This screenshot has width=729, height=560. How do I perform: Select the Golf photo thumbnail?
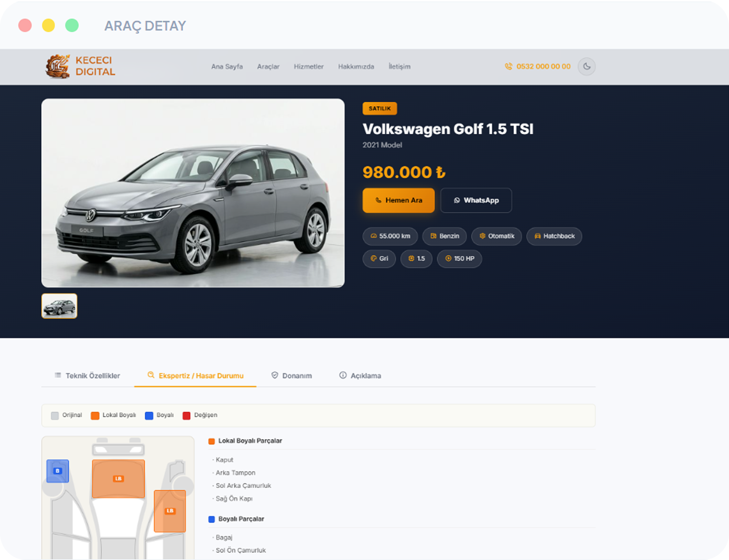tap(59, 306)
